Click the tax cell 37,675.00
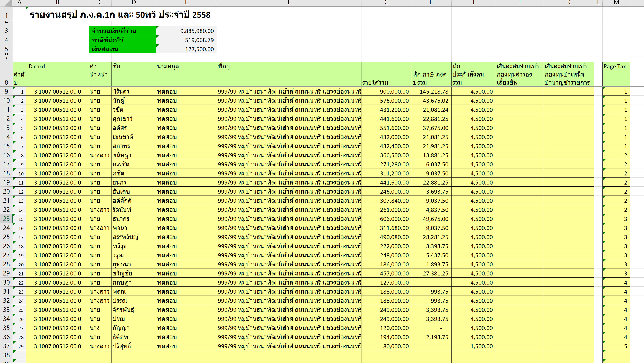Image resolution: width=644 pixels, height=363 pixels. pos(431,128)
